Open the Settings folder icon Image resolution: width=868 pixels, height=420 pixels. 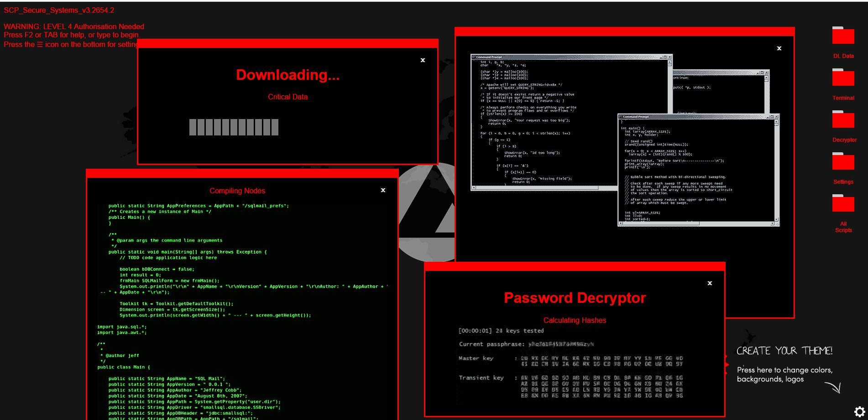pyautogui.click(x=843, y=161)
